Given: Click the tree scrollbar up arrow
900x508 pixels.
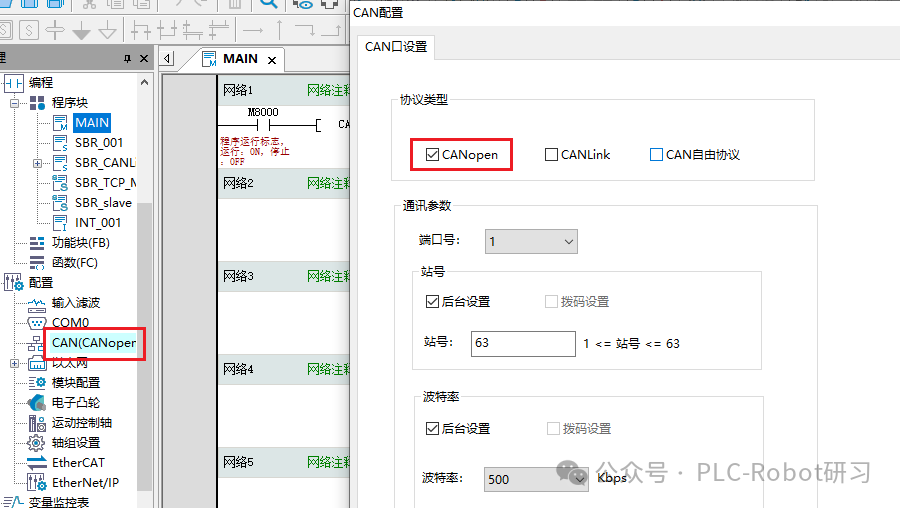Looking at the screenshot, I should (x=145, y=83).
